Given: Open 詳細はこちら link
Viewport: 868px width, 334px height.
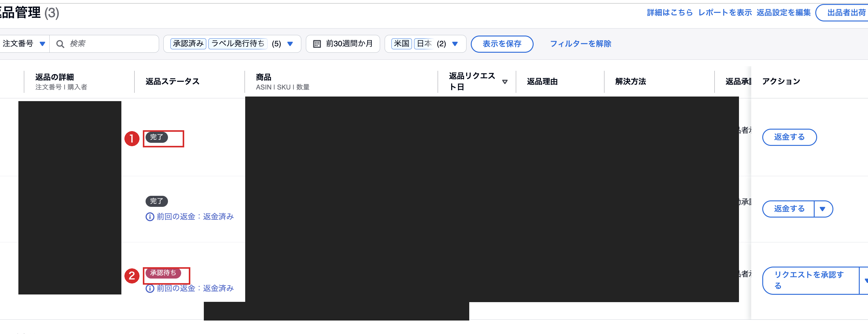Looking at the screenshot, I should click(x=669, y=13).
